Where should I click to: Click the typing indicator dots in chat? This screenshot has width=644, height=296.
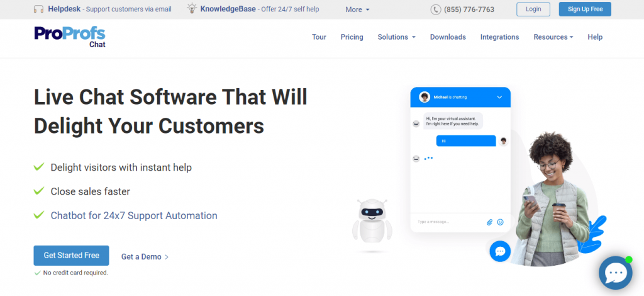tap(428, 158)
